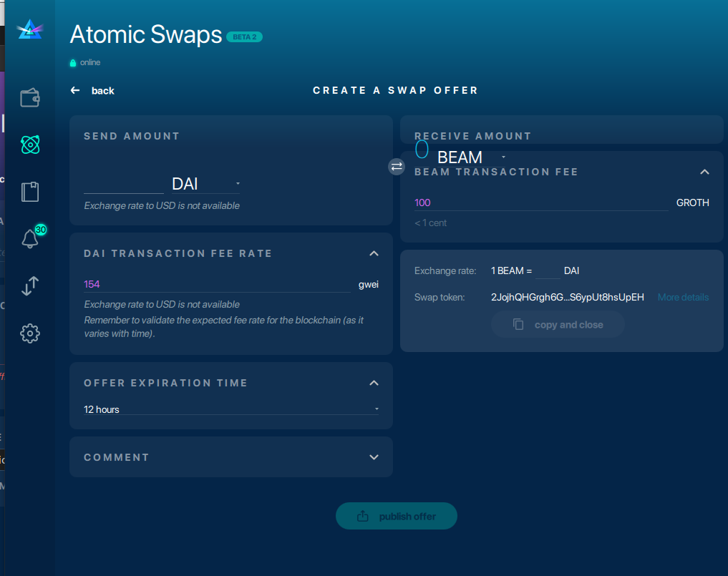Viewport: 728px width, 576px height.
Task: Select the Atomic Swaps atom icon
Action: click(x=29, y=145)
